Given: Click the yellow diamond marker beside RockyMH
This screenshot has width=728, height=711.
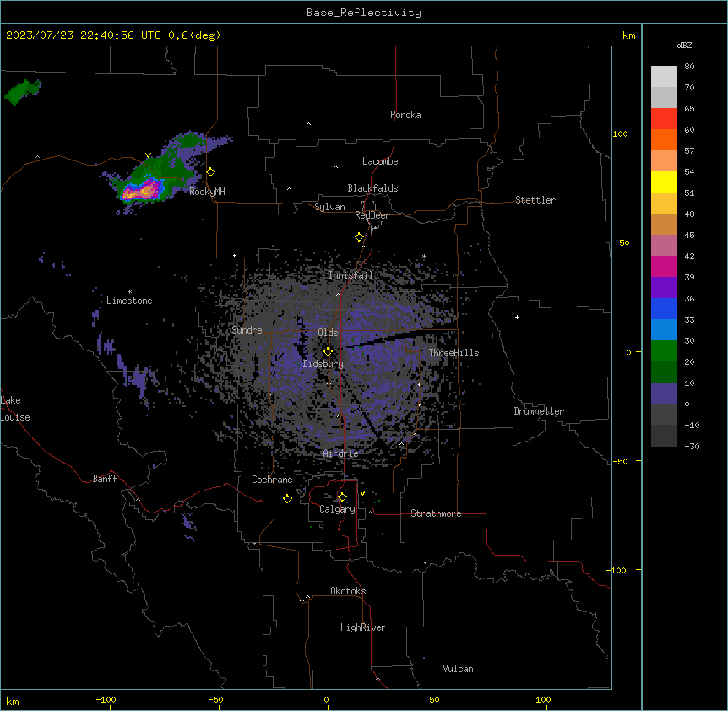Looking at the screenshot, I should (x=210, y=172).
